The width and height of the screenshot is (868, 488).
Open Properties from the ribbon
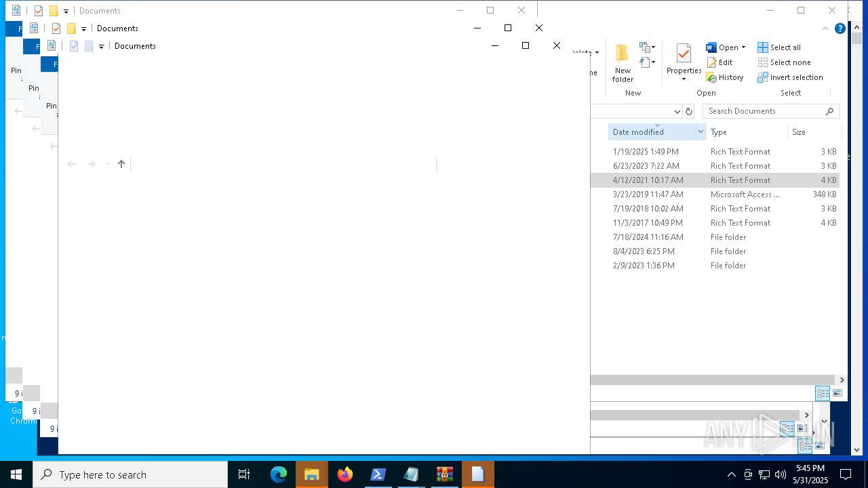coord(684,63)
